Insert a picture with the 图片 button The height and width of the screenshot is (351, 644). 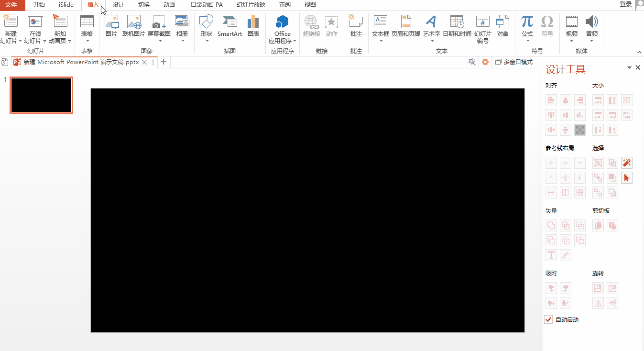click(x=111, y=26)
